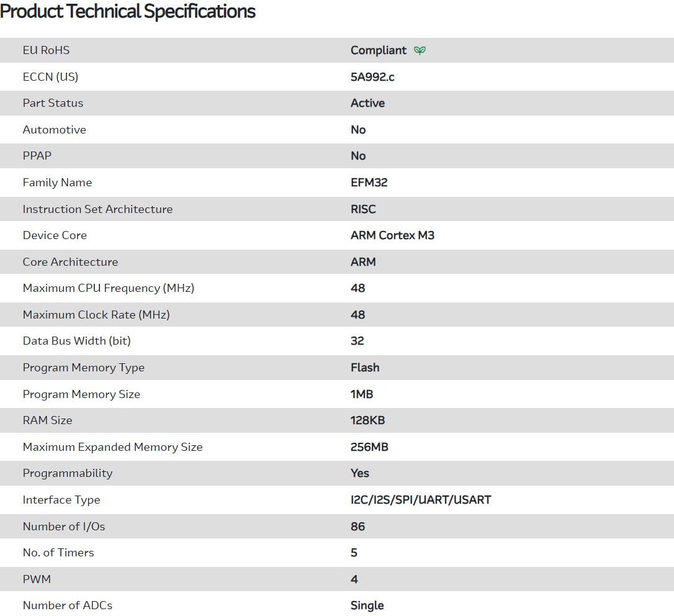This screenshot has height=616, width=674.
Task: Click the I2C/I2S/SPI/UART/USART interface value
Action: (421, 500)
